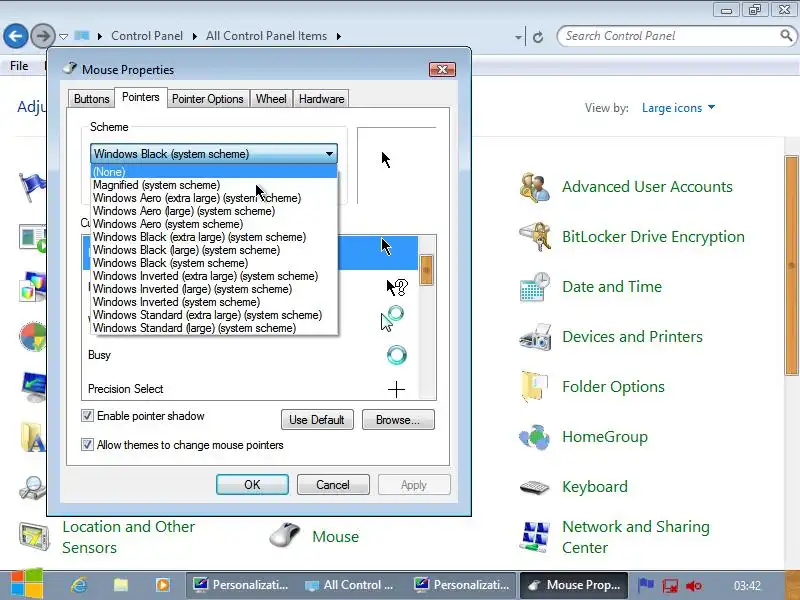Collapse the Scheme combo box arrow

tap(330, 154)
